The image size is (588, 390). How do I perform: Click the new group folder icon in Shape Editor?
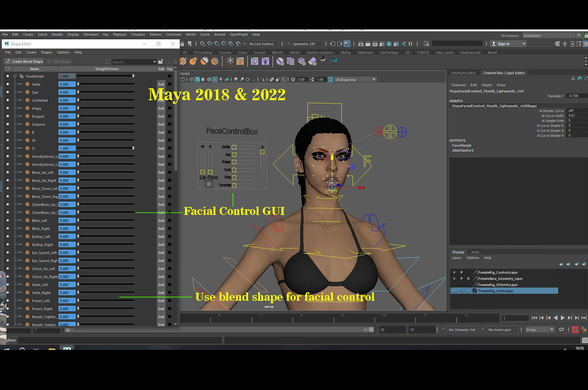tap(161, 61)
